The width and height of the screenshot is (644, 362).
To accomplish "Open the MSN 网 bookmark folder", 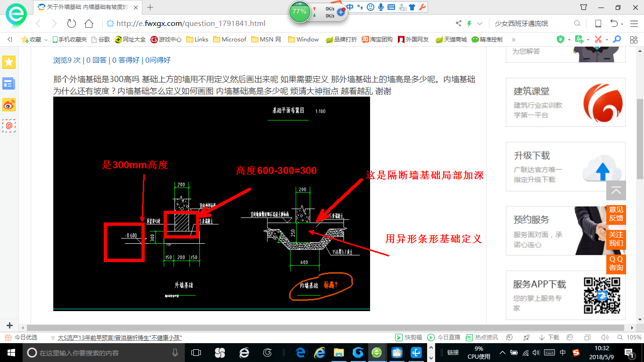I will coord(266,40).
